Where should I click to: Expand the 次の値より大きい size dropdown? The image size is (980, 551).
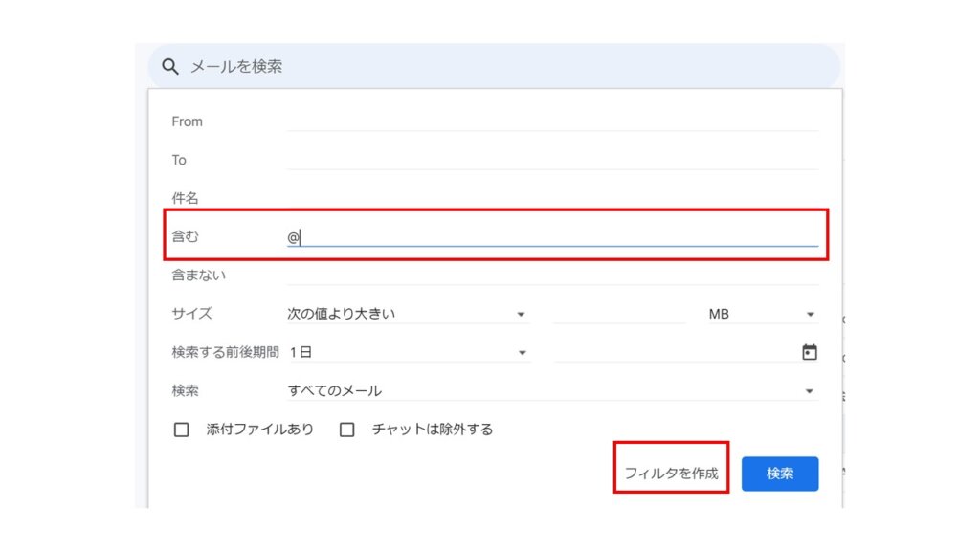pos(408,314)
